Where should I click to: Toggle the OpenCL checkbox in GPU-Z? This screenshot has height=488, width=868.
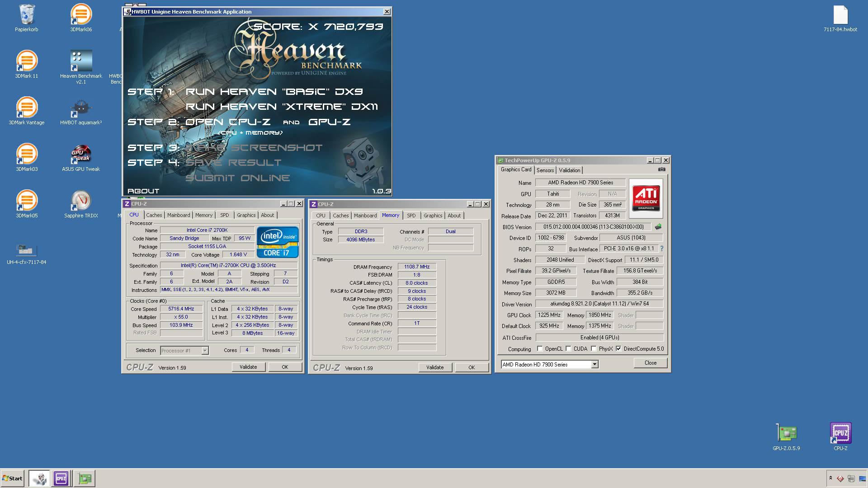(540, 349)
